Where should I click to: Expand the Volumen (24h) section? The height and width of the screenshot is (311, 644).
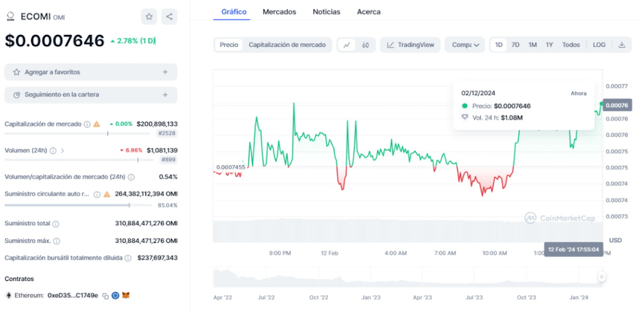pyautogui.click(x=63, y=150)
